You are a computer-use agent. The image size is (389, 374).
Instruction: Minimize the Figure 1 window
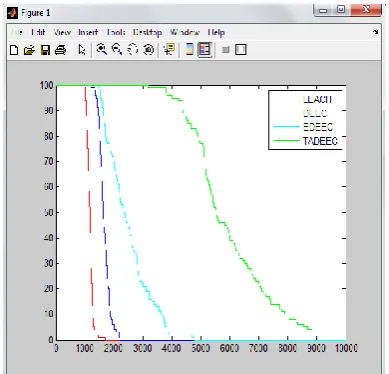coord(323,10)
